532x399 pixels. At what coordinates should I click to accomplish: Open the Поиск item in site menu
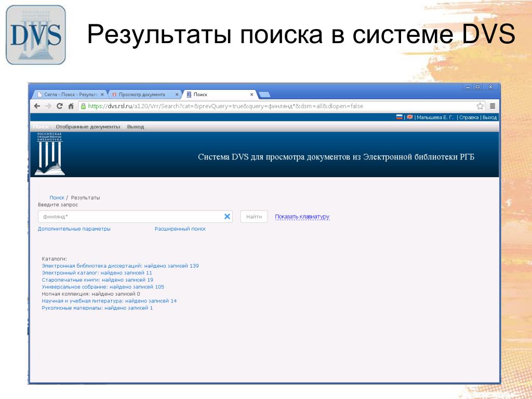click(x=41, y=127)
